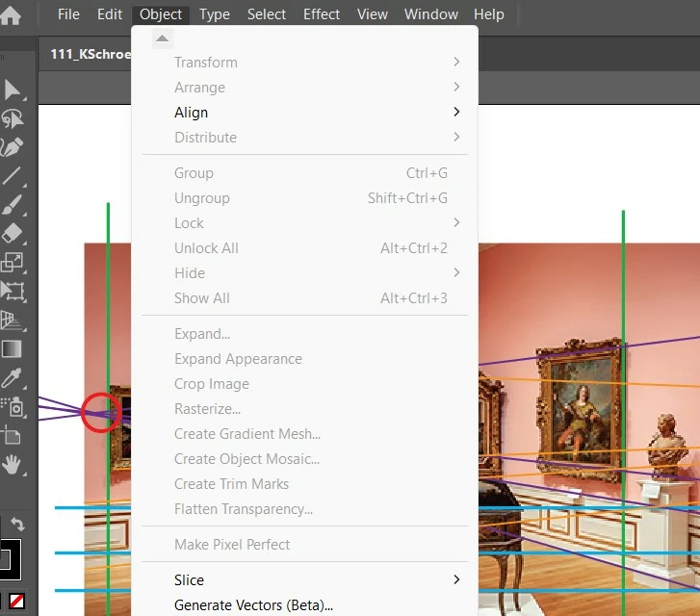Open the Edit menu
Screen dimensions: 700x616
110,14
